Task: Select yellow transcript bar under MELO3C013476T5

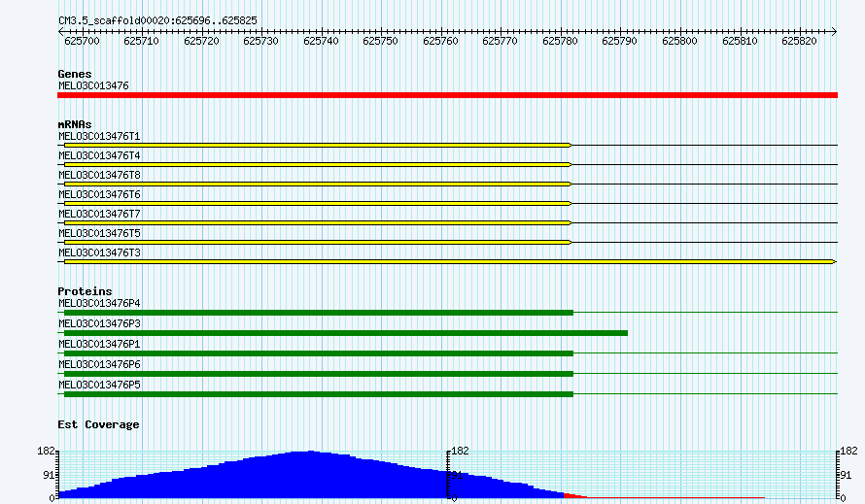Action: pyautogui.click(x=318, y=242)
